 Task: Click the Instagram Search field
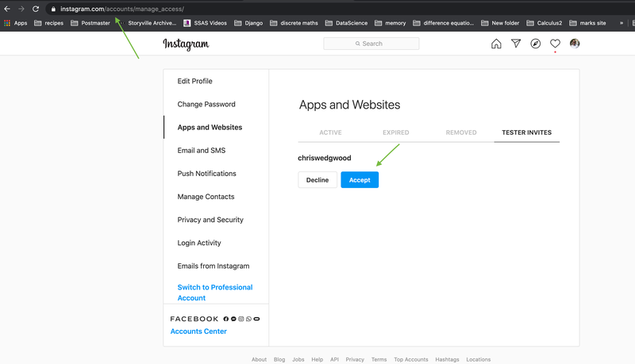371,44
